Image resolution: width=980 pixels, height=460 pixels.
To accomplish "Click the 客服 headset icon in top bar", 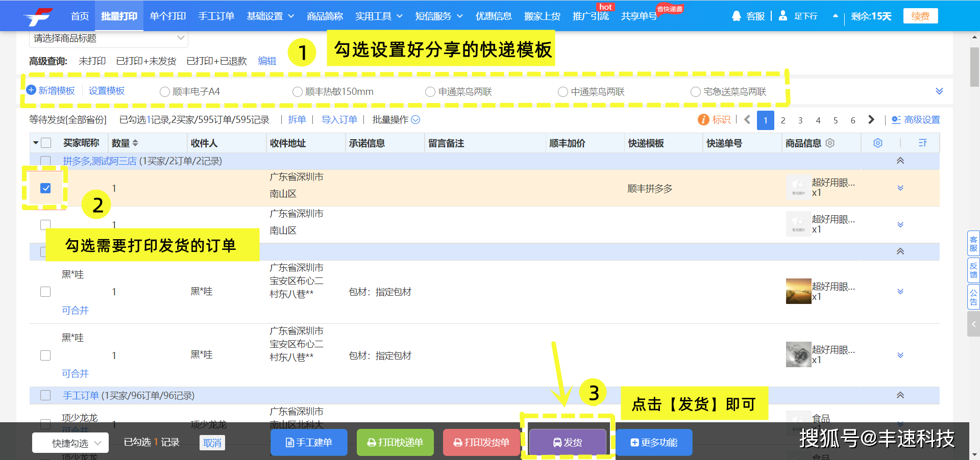I will tap(736, 16).
